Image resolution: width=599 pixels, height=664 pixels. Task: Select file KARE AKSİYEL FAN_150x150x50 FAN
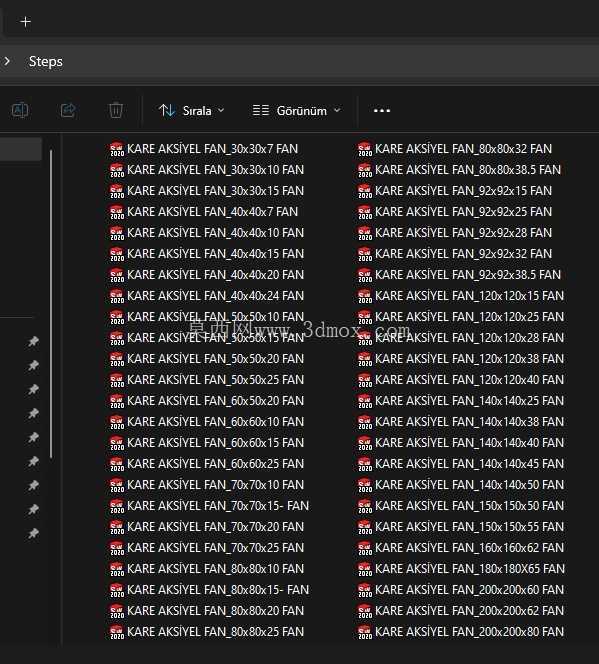pos(461,506)
